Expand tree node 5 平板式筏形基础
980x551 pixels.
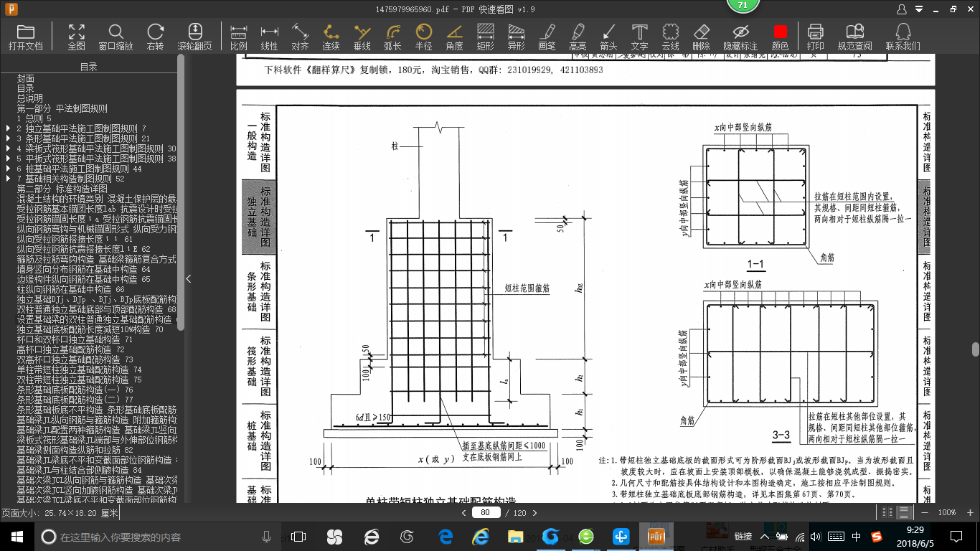pyautogui.click(x=8, y=159)
